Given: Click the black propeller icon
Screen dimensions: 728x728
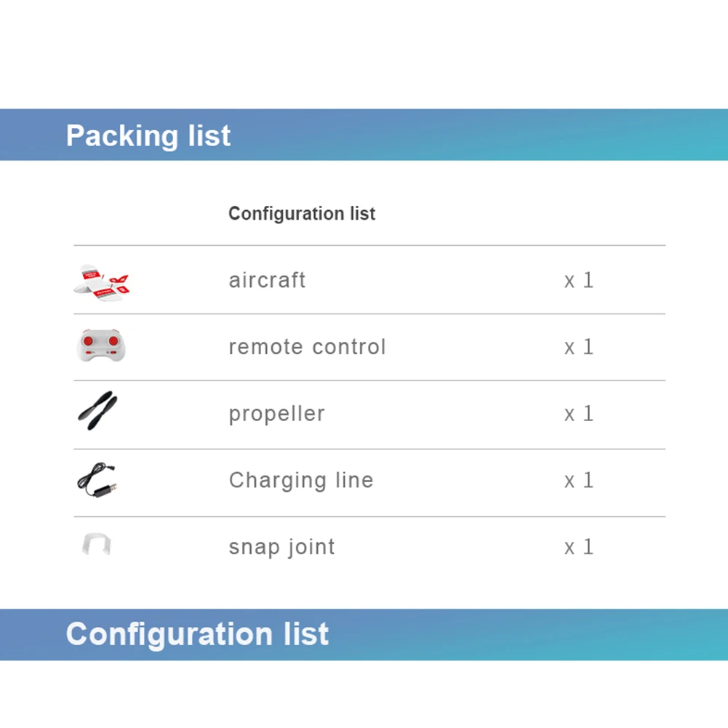Looking at the screenshot, I should (97, 410).
